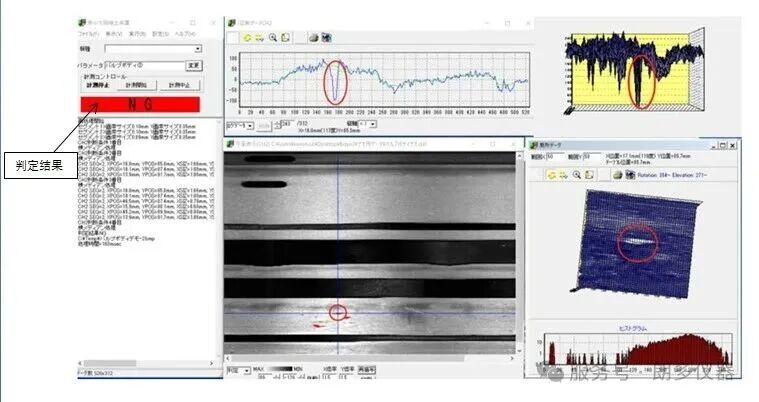Click the 範囲X input field in the 3D data window
The height and width of the screenshot is (402, 759).
[x=555, y=157]
